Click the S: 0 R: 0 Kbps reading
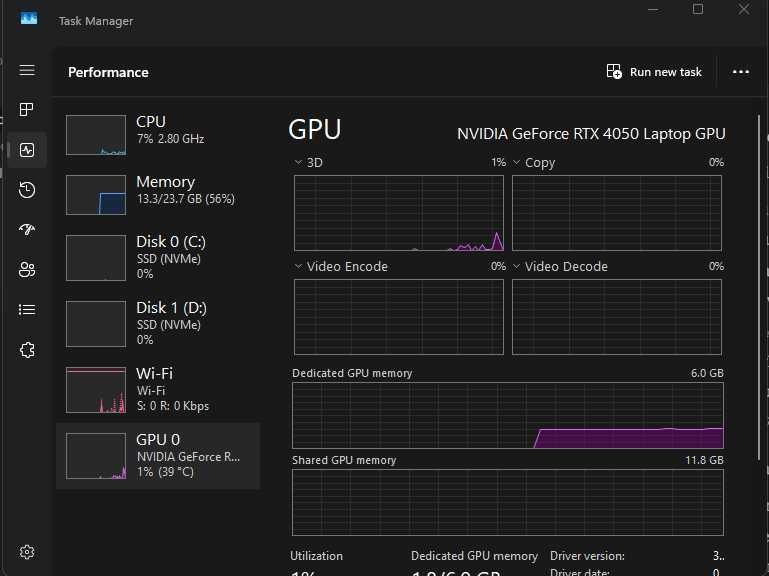This screenshot has height=576, width=769. coord(173,406)
